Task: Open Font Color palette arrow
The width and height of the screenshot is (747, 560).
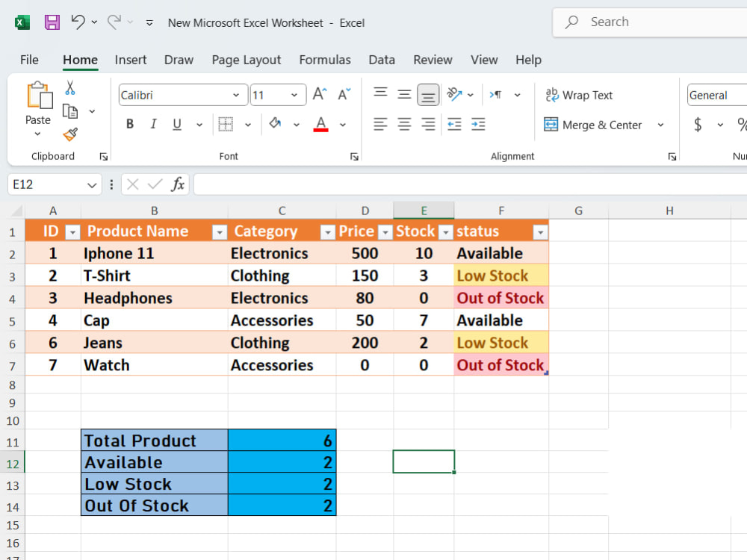Action: pyautogui.click(x=343, y=125)
